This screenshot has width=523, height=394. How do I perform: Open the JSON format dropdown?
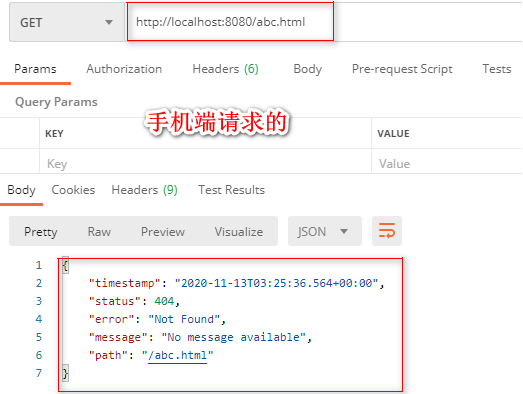(325, 231)
